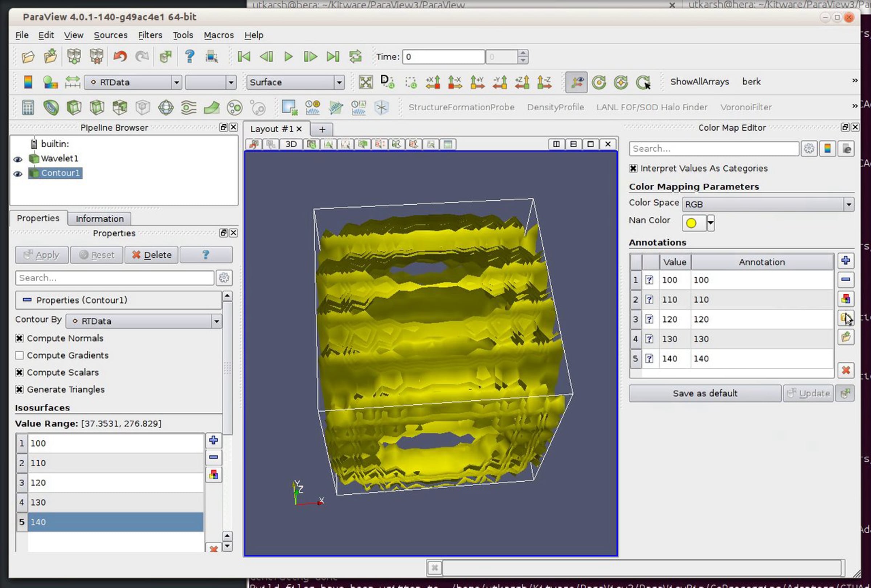The width and height of the screenshot is (871, 588).
Task: Click the Redo arrow icon in main toolbar
Action: tap(142, 57)
